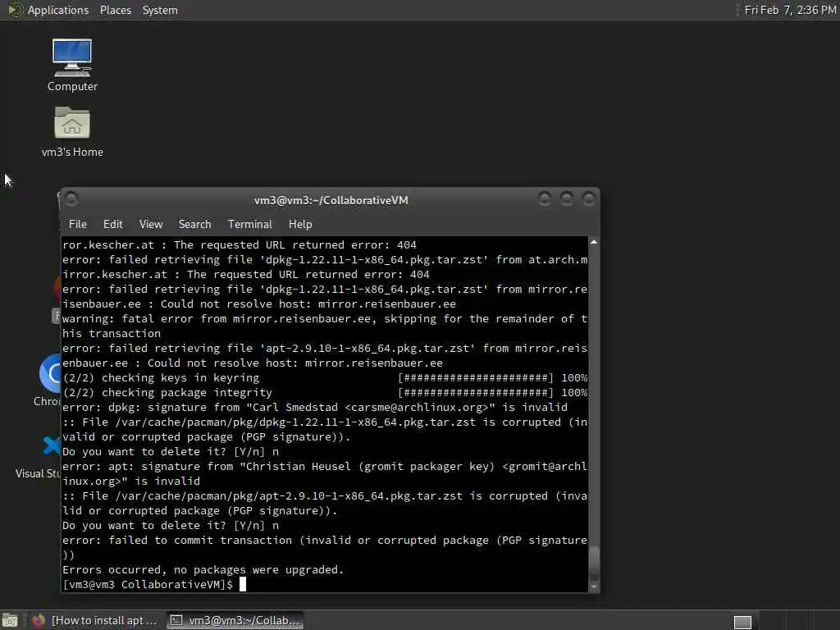Open the System menu
This screenshot has height=630, width=840.
click(x=160, y=10)
